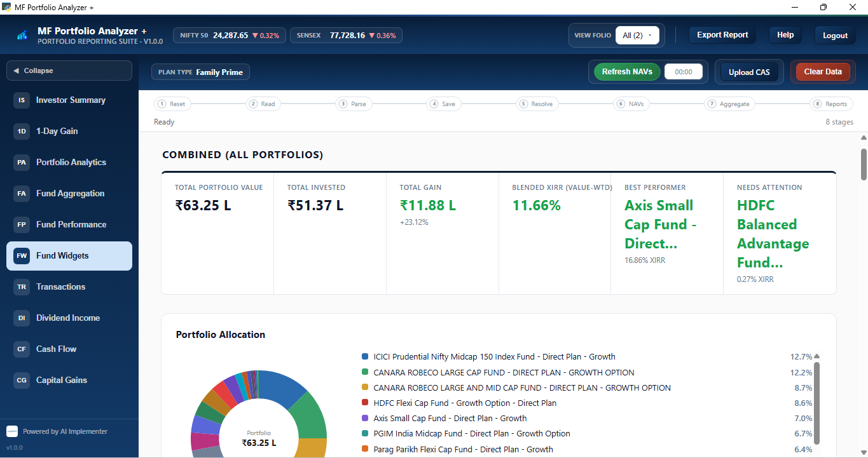Open the Help button
This screenshot has height=458, width=868.
785,35
